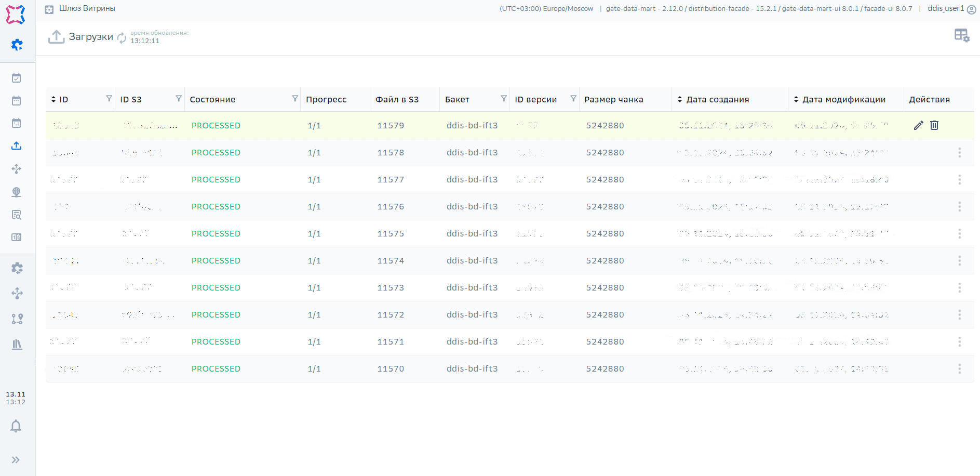Open the user profile icon for ddis_user1
Screen dimensions: 980x476
971,9
